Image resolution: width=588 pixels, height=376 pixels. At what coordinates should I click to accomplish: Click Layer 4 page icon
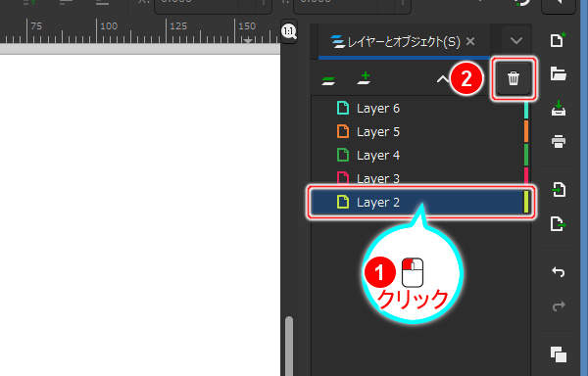tap(343, 155)
